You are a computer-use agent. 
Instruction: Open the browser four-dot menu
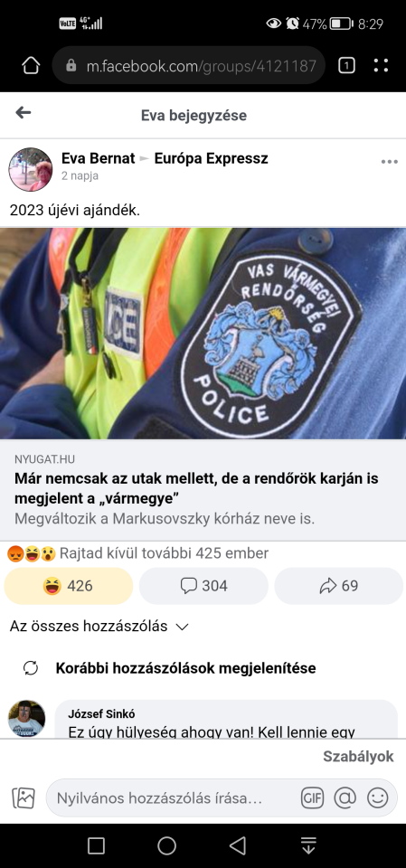(x=381, y=66)
